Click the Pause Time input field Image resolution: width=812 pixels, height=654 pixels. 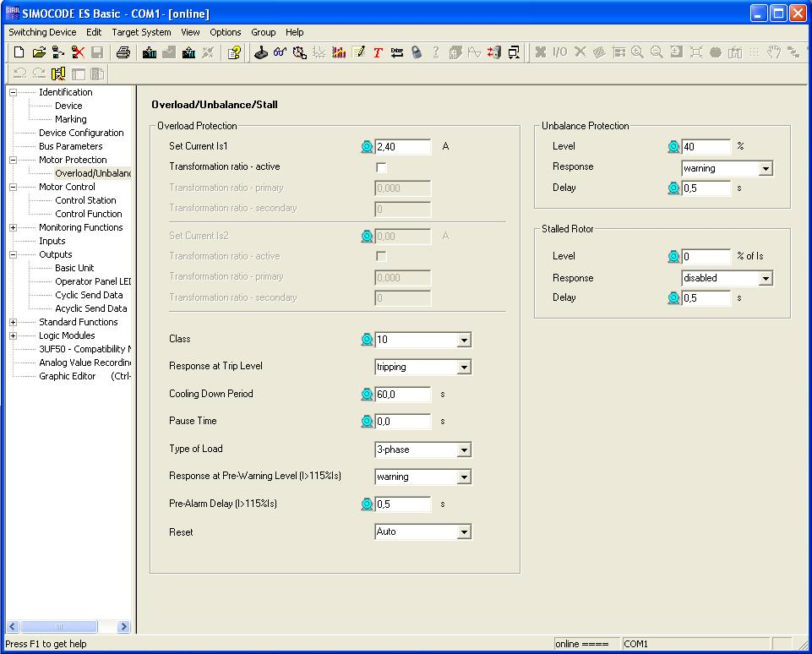pos(402,422)
